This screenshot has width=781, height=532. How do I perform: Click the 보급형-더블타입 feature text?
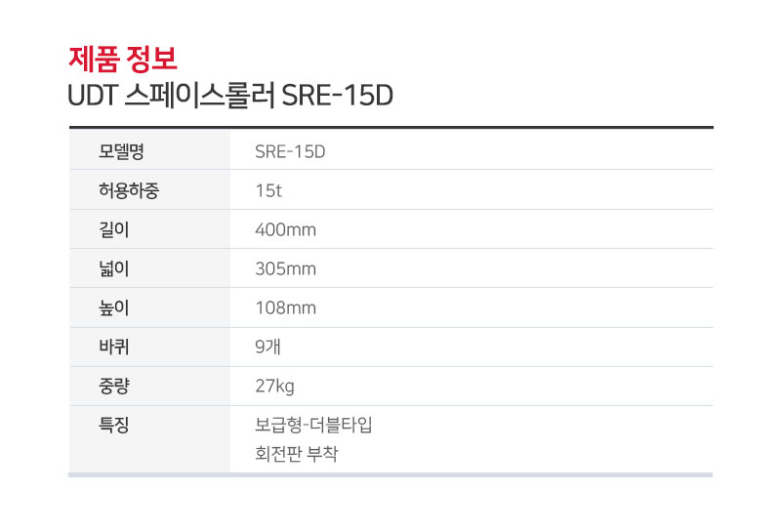313,425
